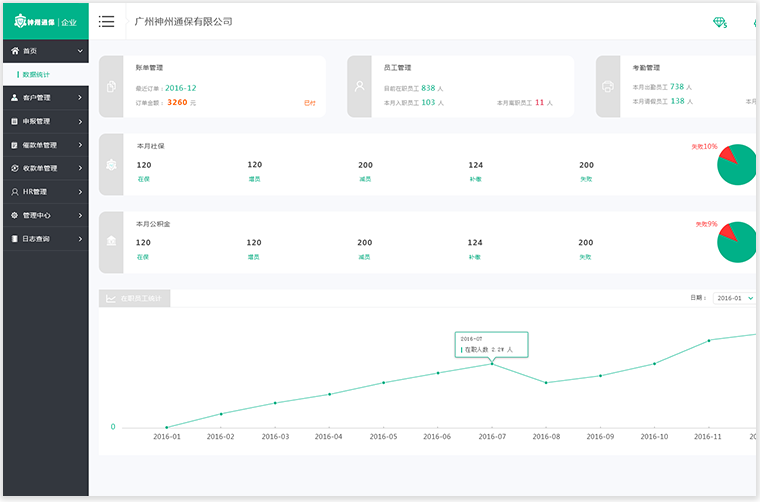This screenshot has height=502, width=760.
Task: Click the 本月社保 pie chart
Action: point(737,164)
